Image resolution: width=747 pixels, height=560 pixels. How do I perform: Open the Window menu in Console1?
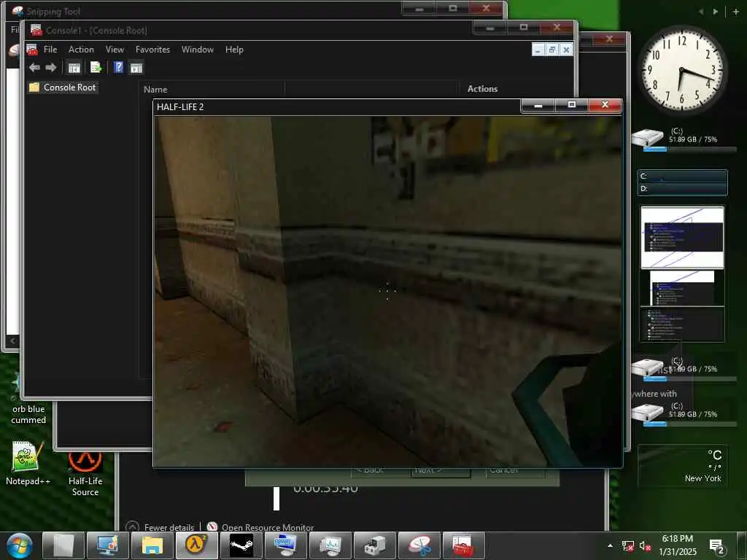pyautogui.click(x=197, y=50)
